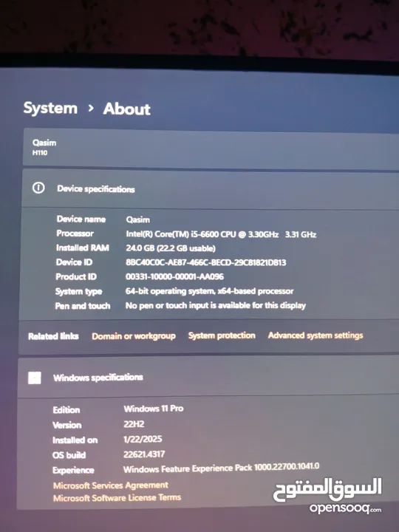Click the Device ID label

(74, 262)
